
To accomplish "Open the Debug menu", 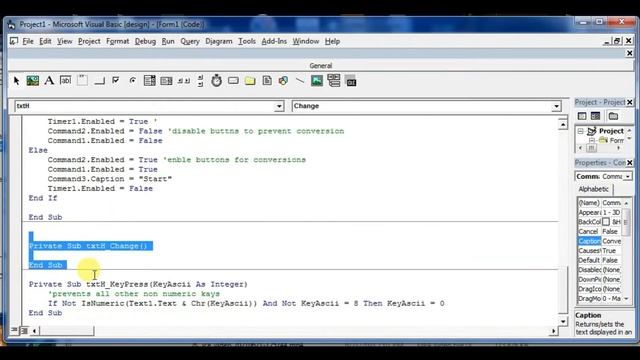I will (145, 41).
